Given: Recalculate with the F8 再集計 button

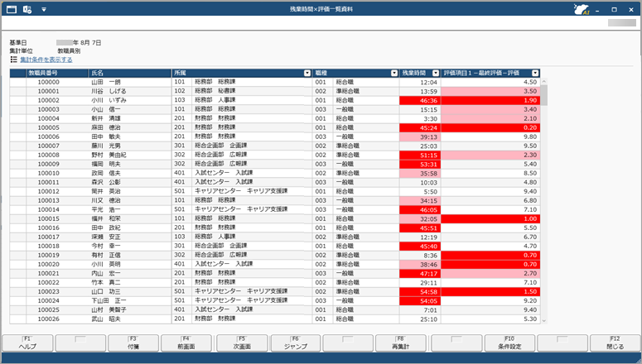Looking at the screenshot, I should (x=400, y=342).
